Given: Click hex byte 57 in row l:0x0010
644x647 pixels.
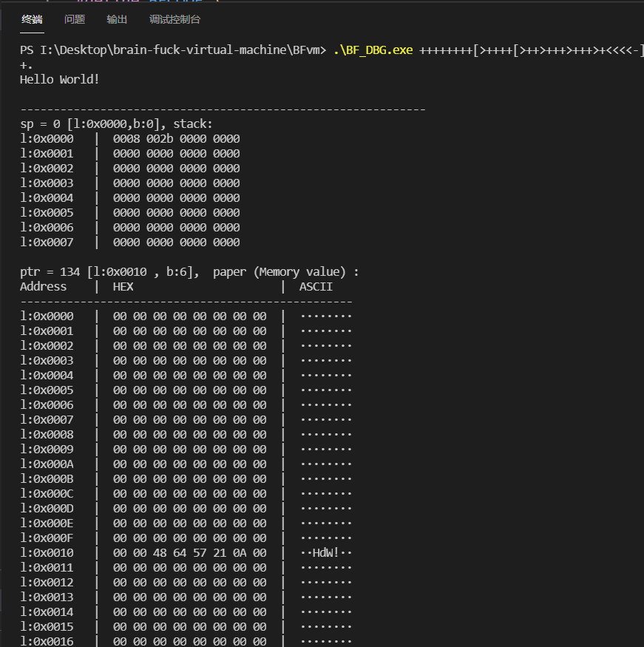Looking at the screenshot, I should (200, 553).
